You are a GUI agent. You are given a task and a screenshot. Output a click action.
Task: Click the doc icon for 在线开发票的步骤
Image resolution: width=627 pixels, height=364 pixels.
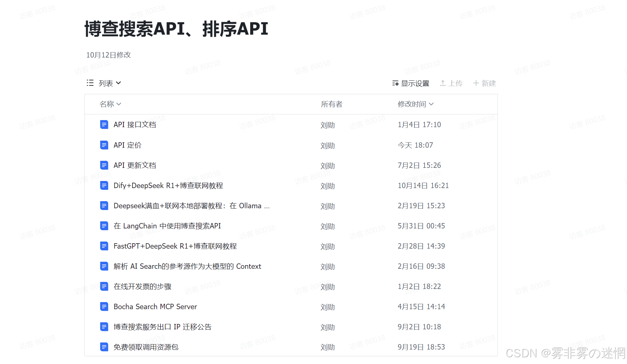click(x=104, y=286)
